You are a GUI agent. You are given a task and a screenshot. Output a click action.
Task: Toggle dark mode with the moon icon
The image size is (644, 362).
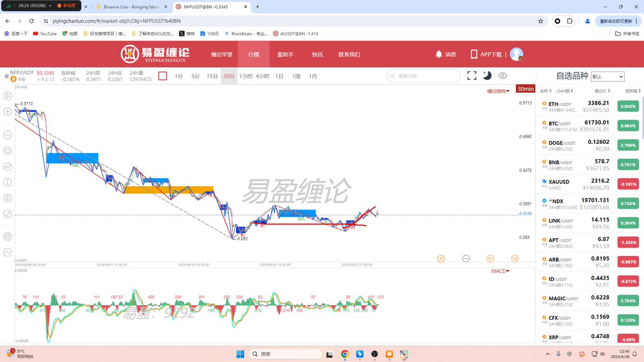coord(487,76)
